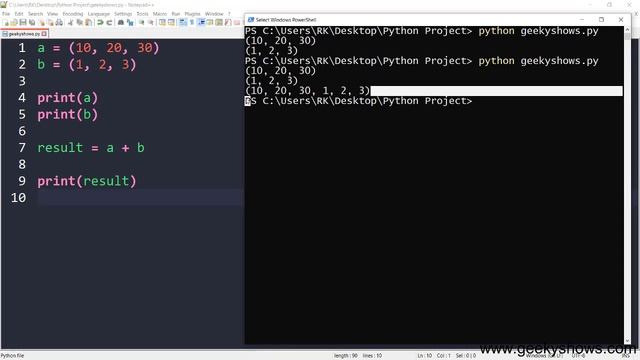Screen dimensions: 640x360
Task: Toggle the Word Wrap toolbar icon
Action: point(183,22)
